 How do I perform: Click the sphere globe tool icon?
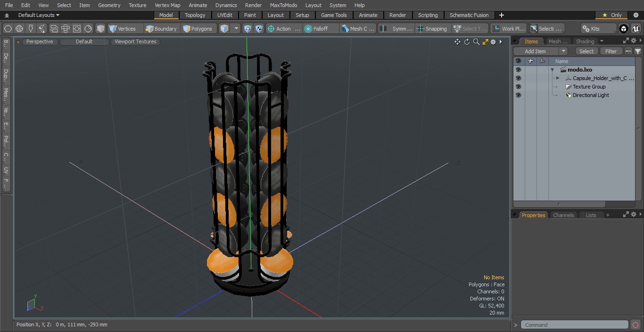[19, 29]
